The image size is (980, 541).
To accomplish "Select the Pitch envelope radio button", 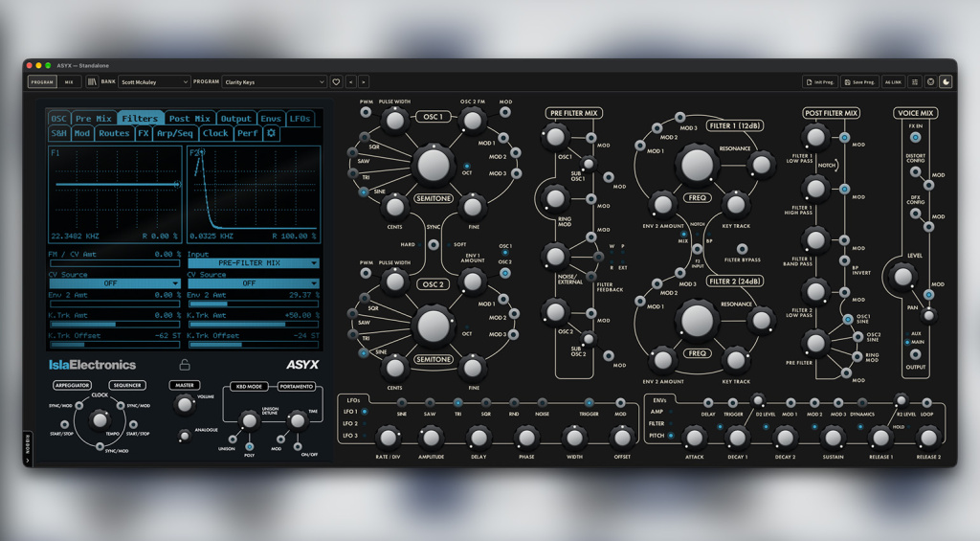I will point(671,436).
